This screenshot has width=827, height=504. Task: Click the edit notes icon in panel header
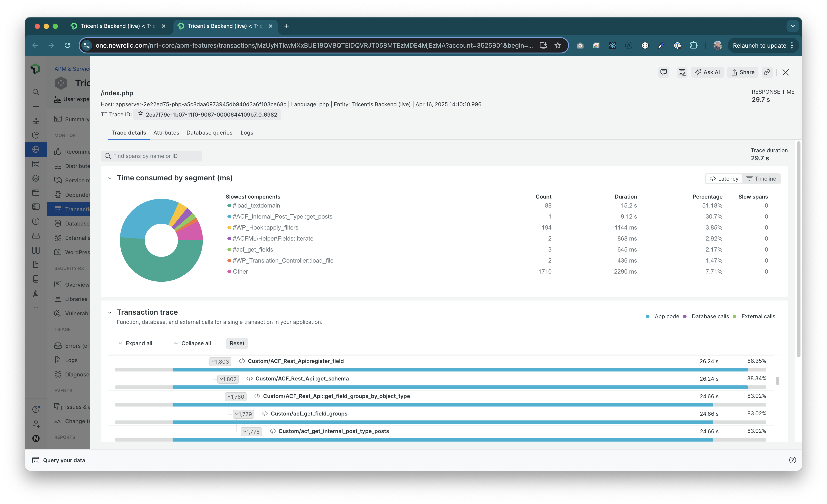pos(682,72)
